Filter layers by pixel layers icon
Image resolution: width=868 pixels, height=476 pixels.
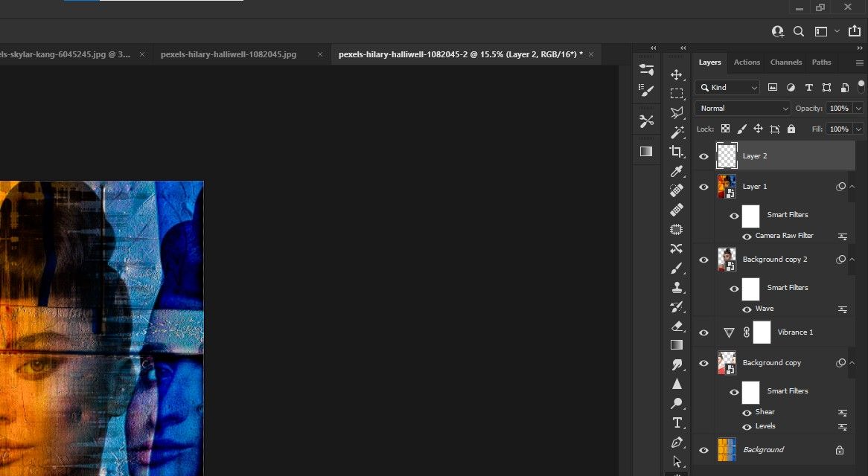pos(773,87)
